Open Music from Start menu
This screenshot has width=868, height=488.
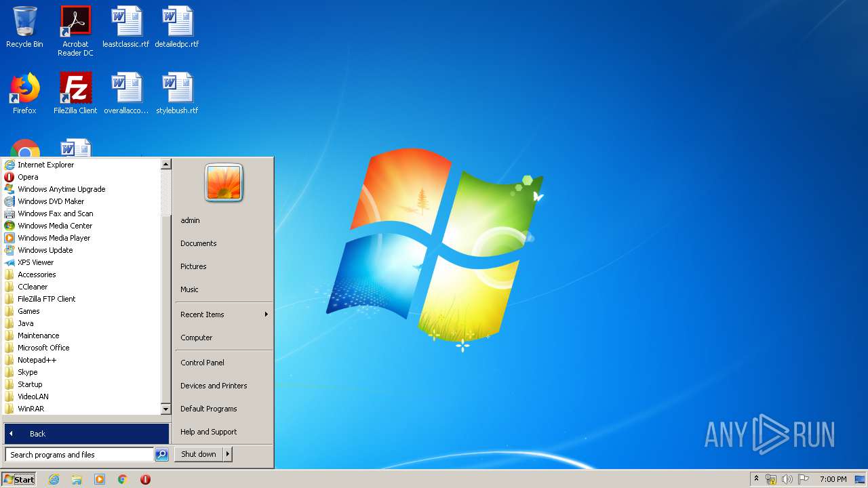pos(223,289)
